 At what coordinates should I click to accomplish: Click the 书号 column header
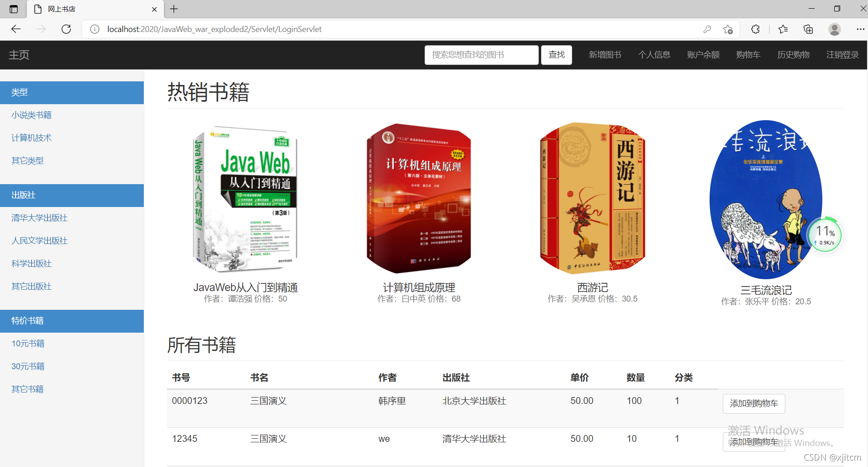tap(181, 378)
